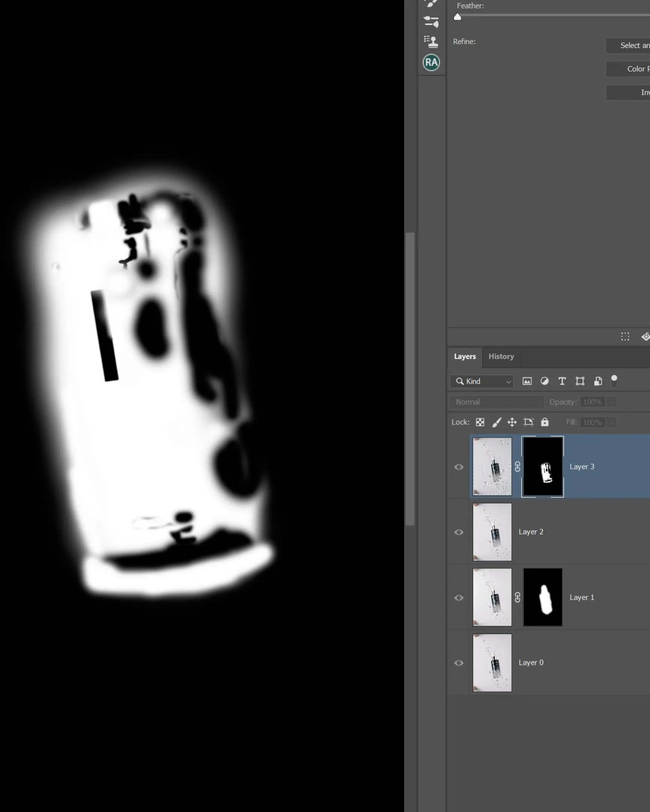Open the Opacity value dropdown

pyautogui.click(x=611, y=402)
